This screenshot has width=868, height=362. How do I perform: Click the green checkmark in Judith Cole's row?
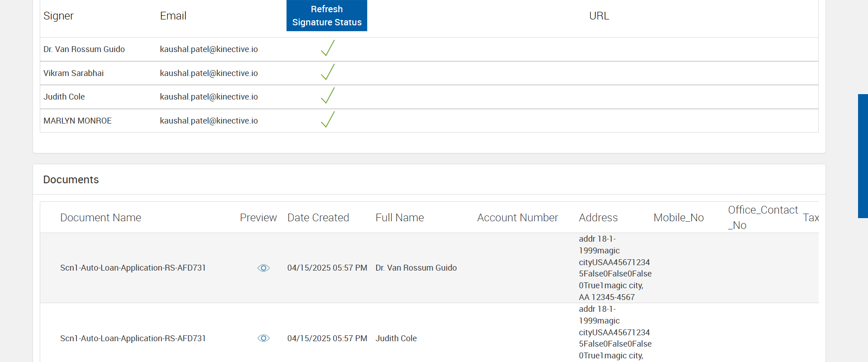point(328,96)
